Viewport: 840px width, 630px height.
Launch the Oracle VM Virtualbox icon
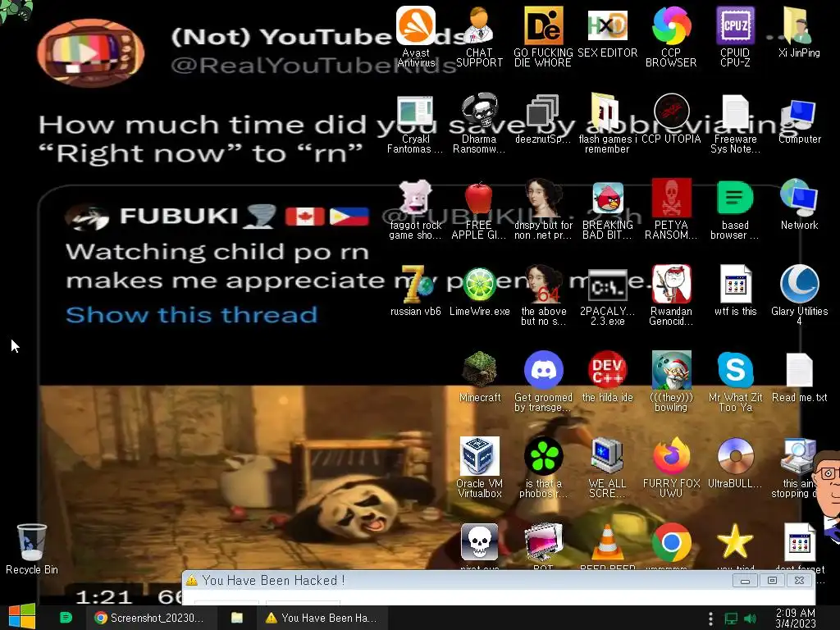pos(479,468)
